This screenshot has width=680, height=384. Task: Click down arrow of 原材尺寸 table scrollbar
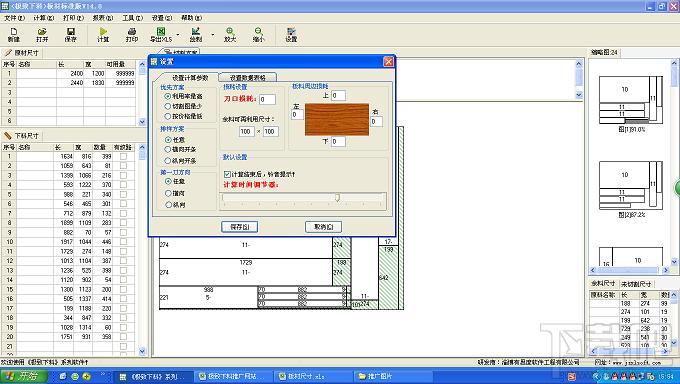pos(142,122)
